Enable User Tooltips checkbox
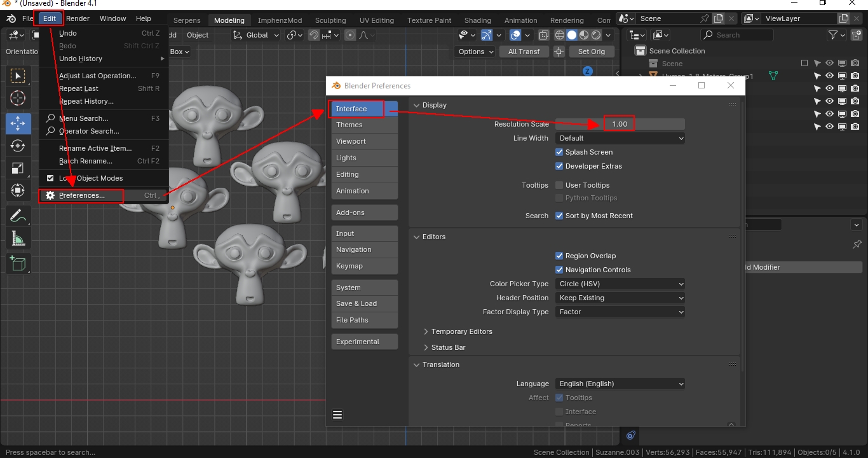Viewport: 868px width, 458px height. pos(559,185)
